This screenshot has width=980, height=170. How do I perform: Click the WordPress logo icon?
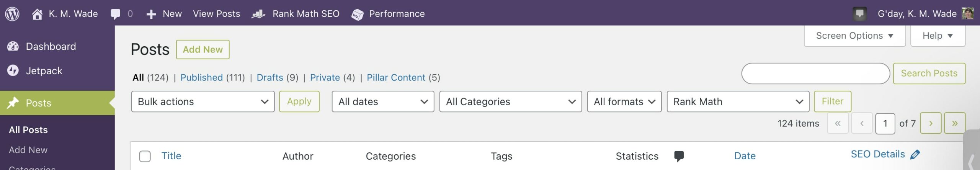coord(12,14)
